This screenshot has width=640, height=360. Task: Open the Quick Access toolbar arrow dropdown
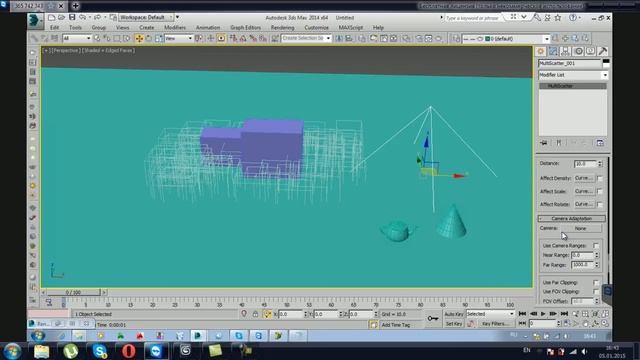[177, 17]
